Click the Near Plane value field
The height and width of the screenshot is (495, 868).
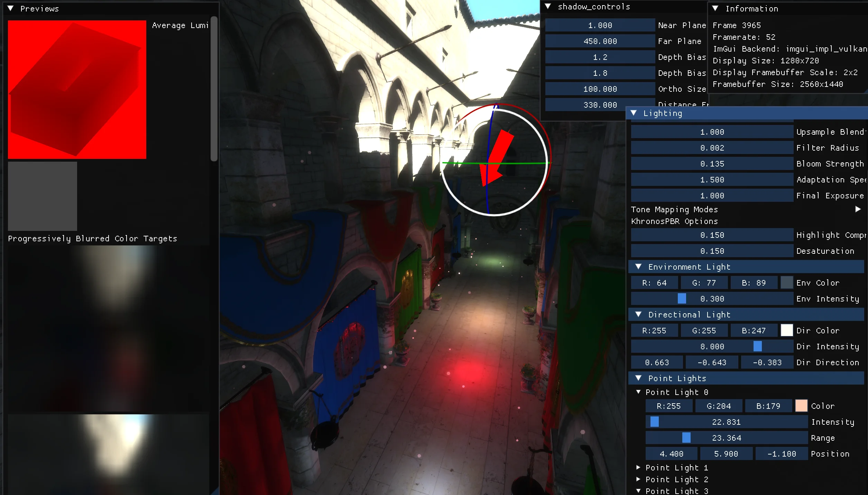600,25
